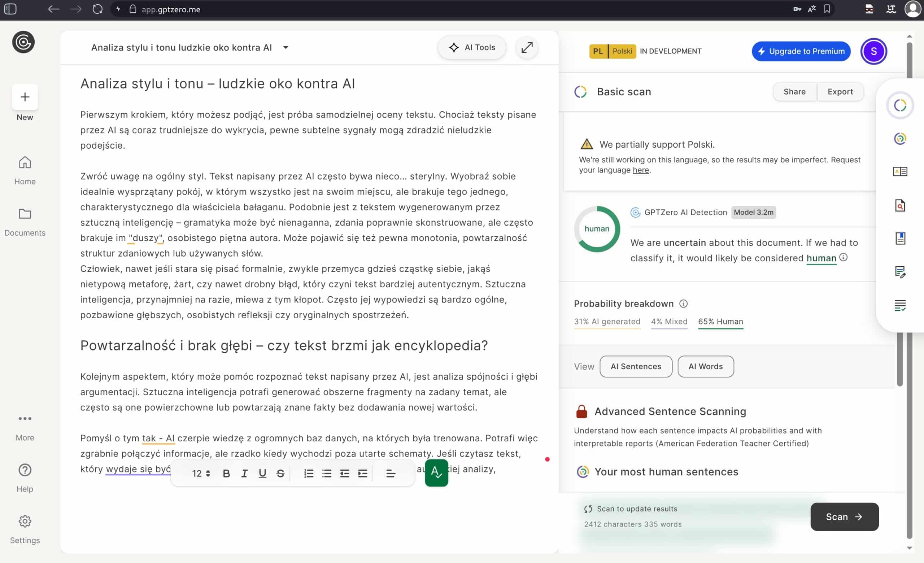This screenshot has width=924, height=563.
Task: Toggle AI Sentences view
Action: (x=636, y=367)
